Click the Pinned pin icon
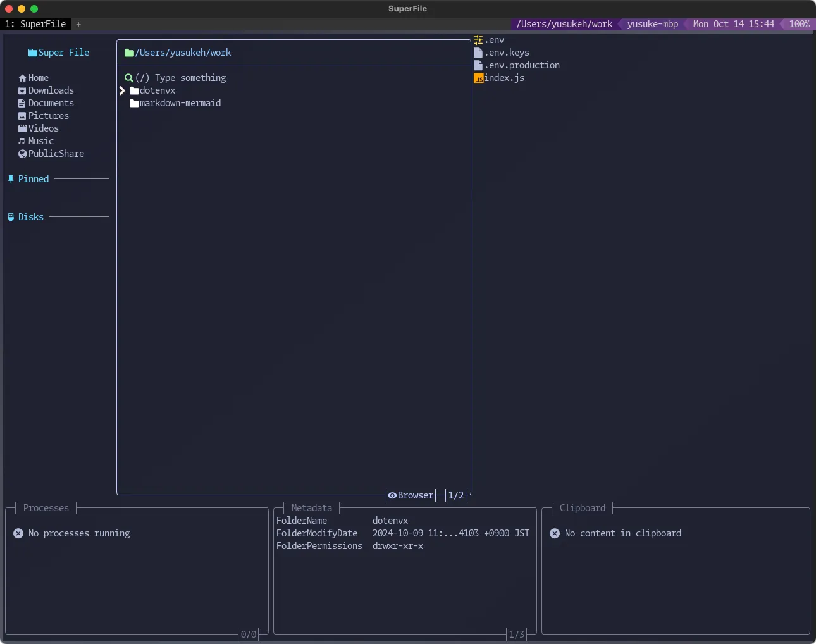This screenshot has width=816, height=644. (11, 179)
